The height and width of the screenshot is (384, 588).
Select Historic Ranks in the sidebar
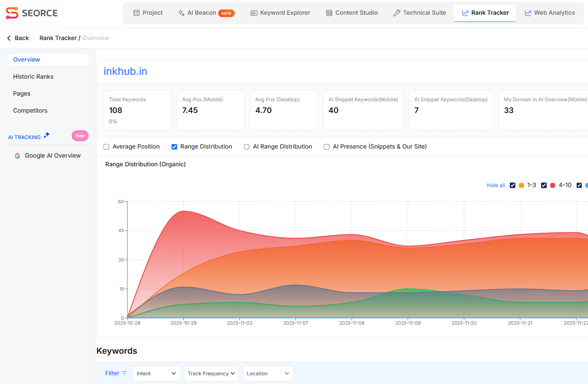pos(33,76)
